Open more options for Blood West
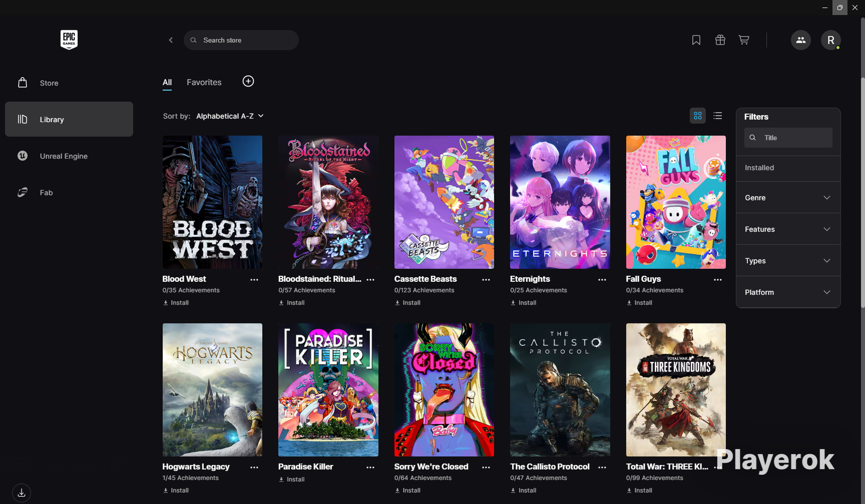 click(254, 280)
